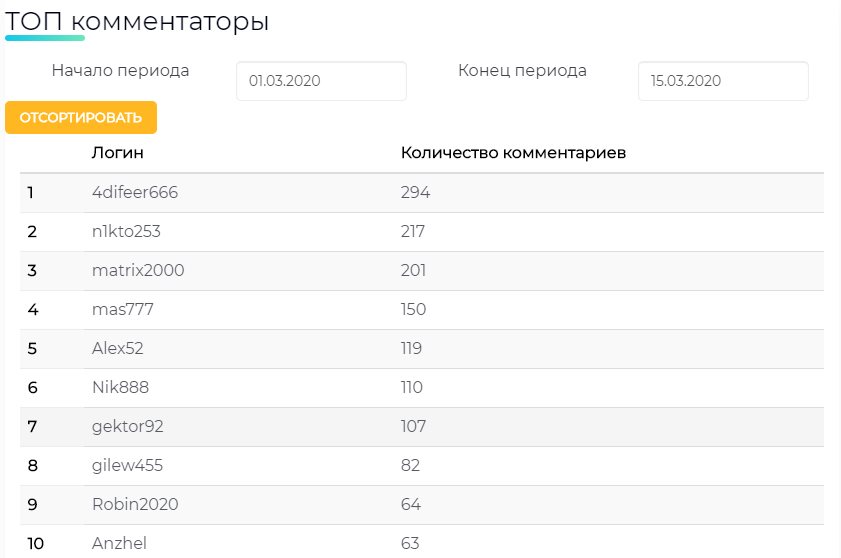The image size is (841, 558).
Task: Select gilew455 login entry
Action: [127, 465]
